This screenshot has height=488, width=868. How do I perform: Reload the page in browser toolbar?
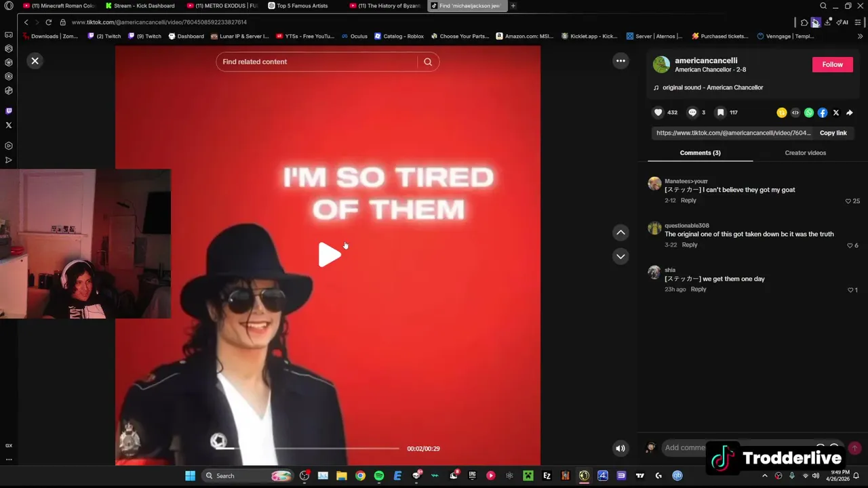click(x=49, y=22)
